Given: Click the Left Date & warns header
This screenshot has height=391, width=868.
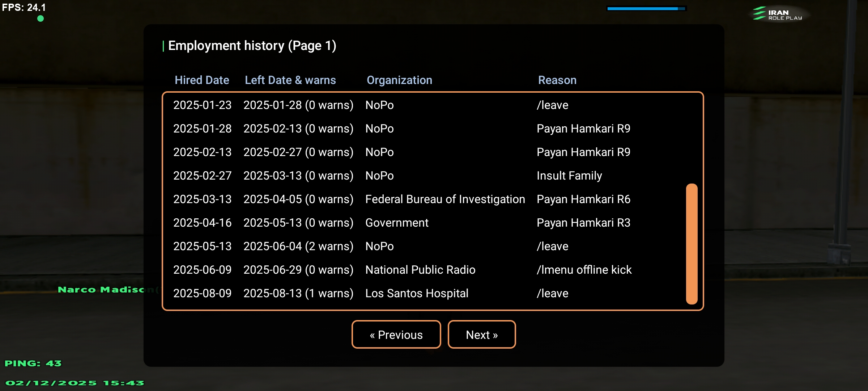Looking at the screenshot, I should point(290,80).
